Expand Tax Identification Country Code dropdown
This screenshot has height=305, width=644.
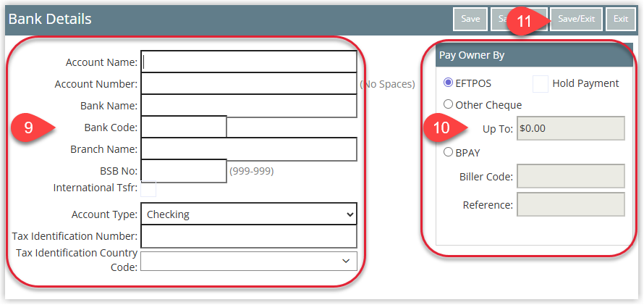coord(249,261)
